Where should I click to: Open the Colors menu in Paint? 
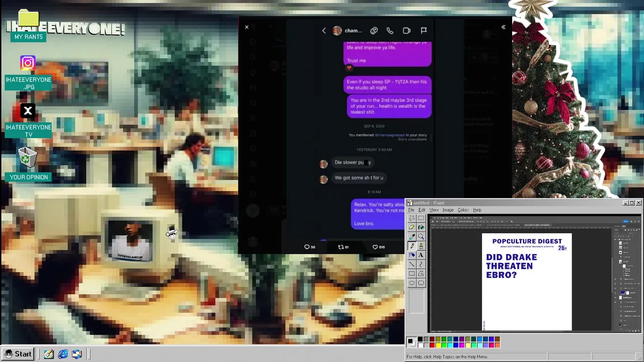point(463,210)
